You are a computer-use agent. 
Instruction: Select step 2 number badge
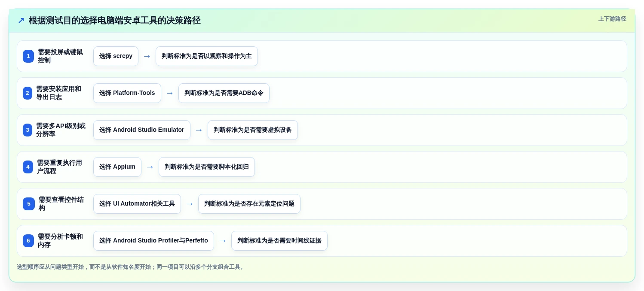click(x=28, y=93)
